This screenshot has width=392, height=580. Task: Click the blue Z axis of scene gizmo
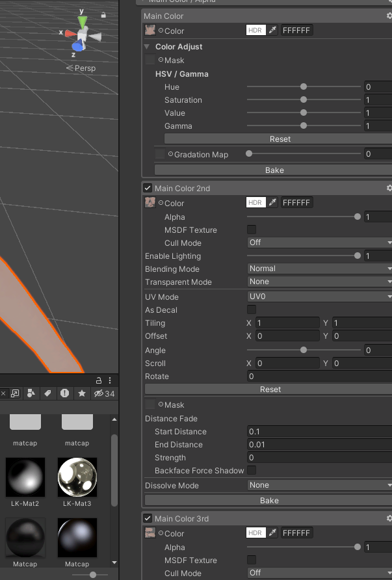[x=77, y=47]
